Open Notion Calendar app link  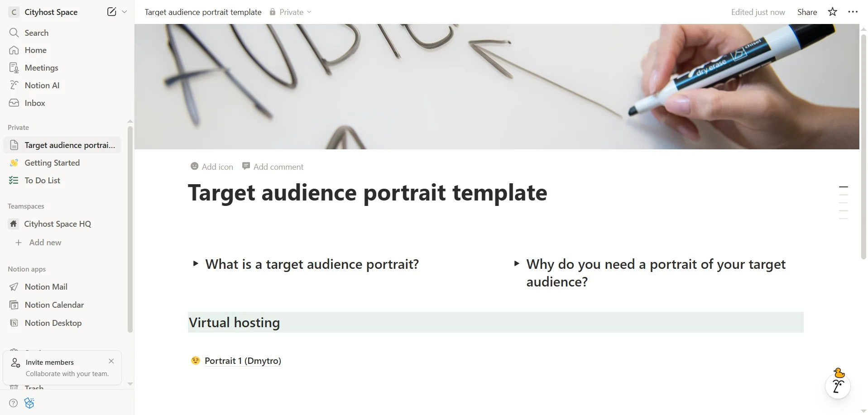54,305
